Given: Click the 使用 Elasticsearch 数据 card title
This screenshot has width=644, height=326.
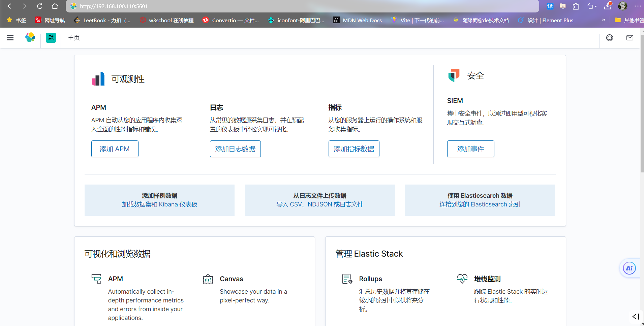Looking at the screenshot, I should tap(480, 196).
